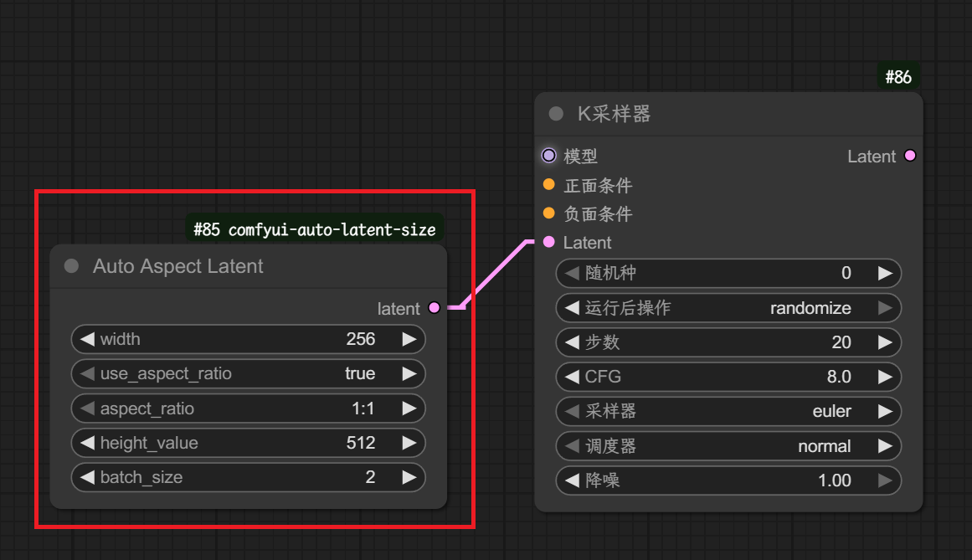The image size is (972, 560).
Task: Select the Auto Aspect Latent node title
Action: (178, 265)
